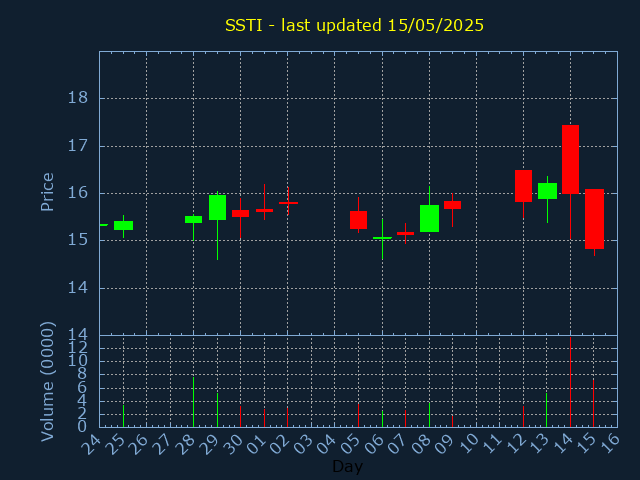The width and height of the screenshot is (640, 480).
Task: Select the red candlestick for day 09
Action: [452, 205]
